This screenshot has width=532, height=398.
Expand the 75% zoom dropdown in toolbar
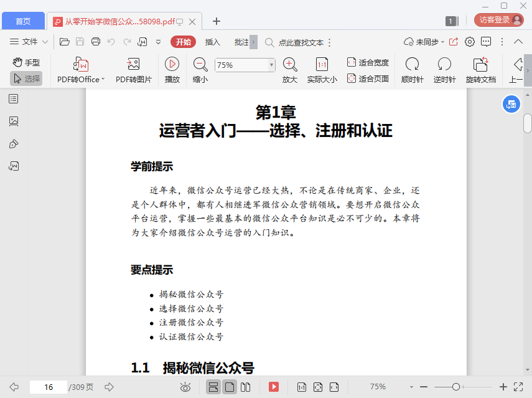click(271, 65)
